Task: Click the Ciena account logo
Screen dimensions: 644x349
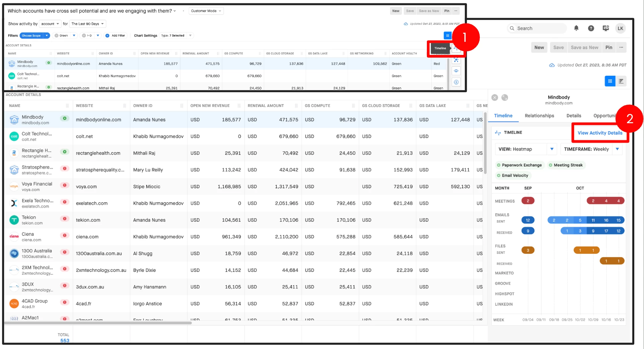Action: coord(14,237)
